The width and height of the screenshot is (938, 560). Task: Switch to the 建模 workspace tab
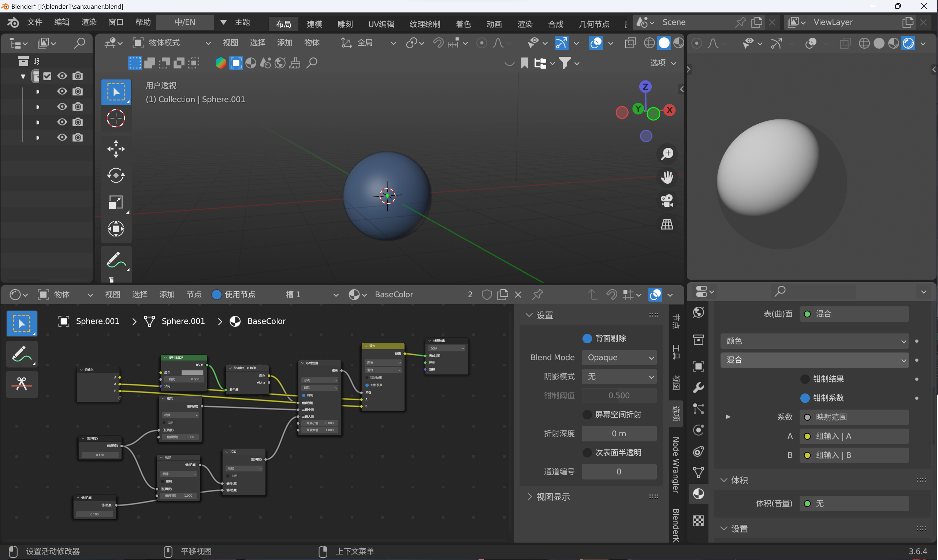pyautogui.click(x=314, y=24)
